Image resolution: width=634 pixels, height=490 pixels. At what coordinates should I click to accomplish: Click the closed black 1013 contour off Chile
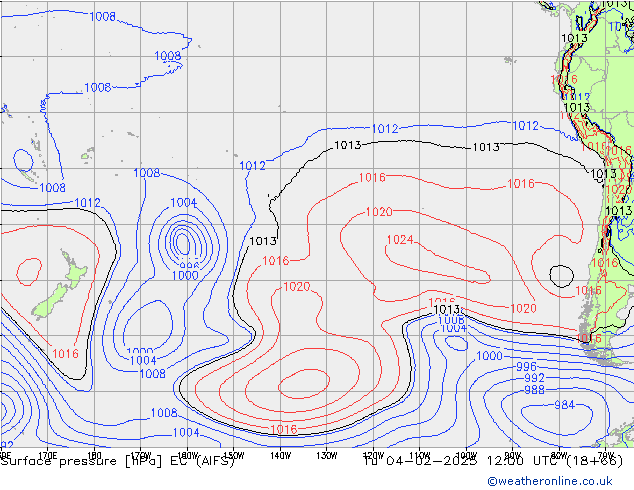pyautogui.click(x=561, y=276)
